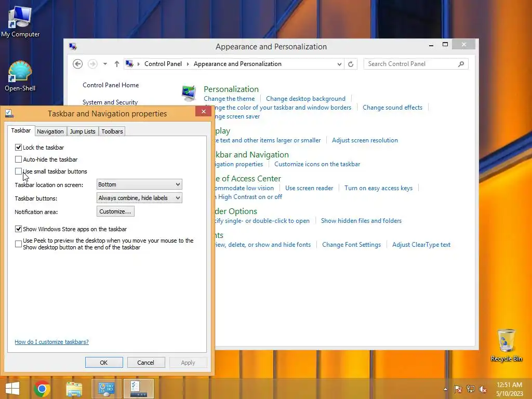Viewport: 532px width, 399px height.
Task: Open recent locations dropdown arrow
Action: click(x=105, y=64)
